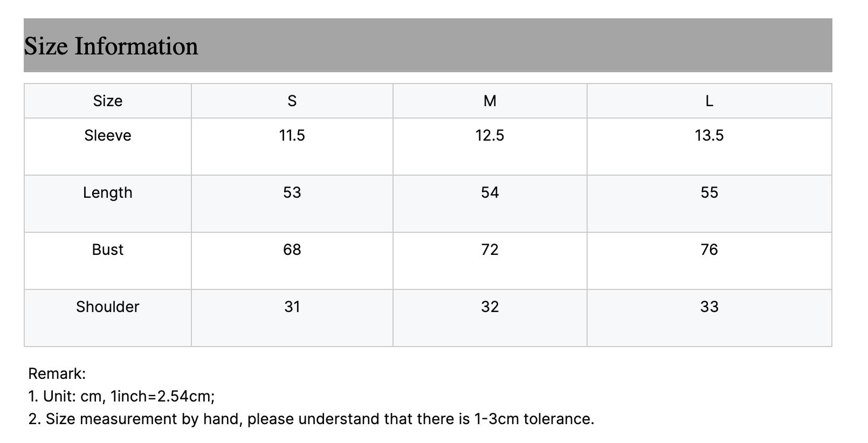The image size is (868, 443).
Task: Click the 68 bust value
Action: point(292,250)
